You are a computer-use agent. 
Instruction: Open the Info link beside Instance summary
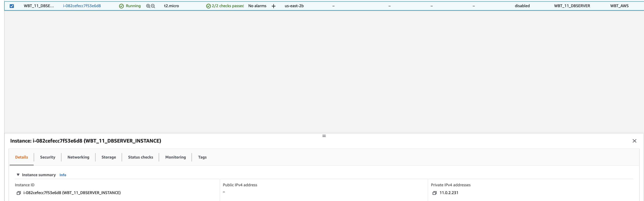[x=63, y=175]
